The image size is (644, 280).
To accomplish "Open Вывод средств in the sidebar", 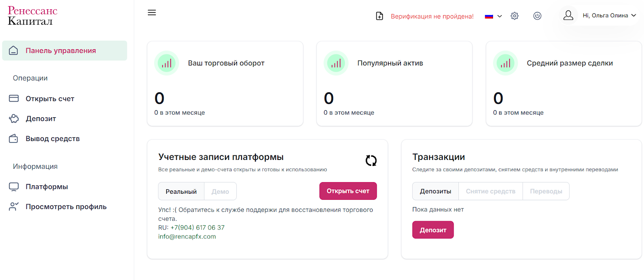I will point(52,139).
